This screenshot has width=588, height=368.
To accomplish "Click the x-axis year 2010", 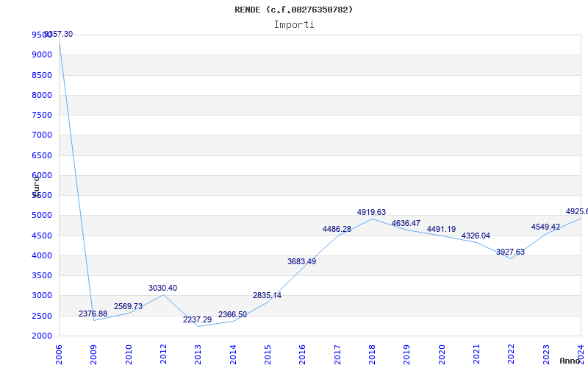I will 129,355.
